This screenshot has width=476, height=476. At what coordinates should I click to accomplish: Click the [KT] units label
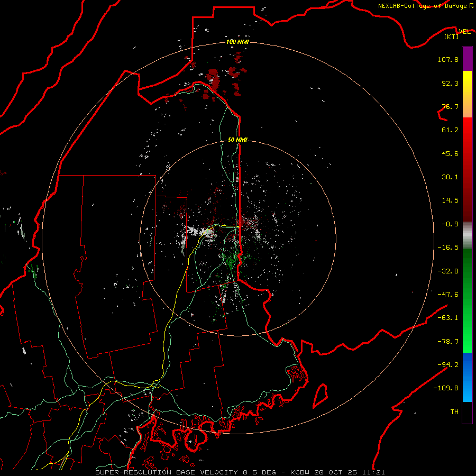pos(452,36)
